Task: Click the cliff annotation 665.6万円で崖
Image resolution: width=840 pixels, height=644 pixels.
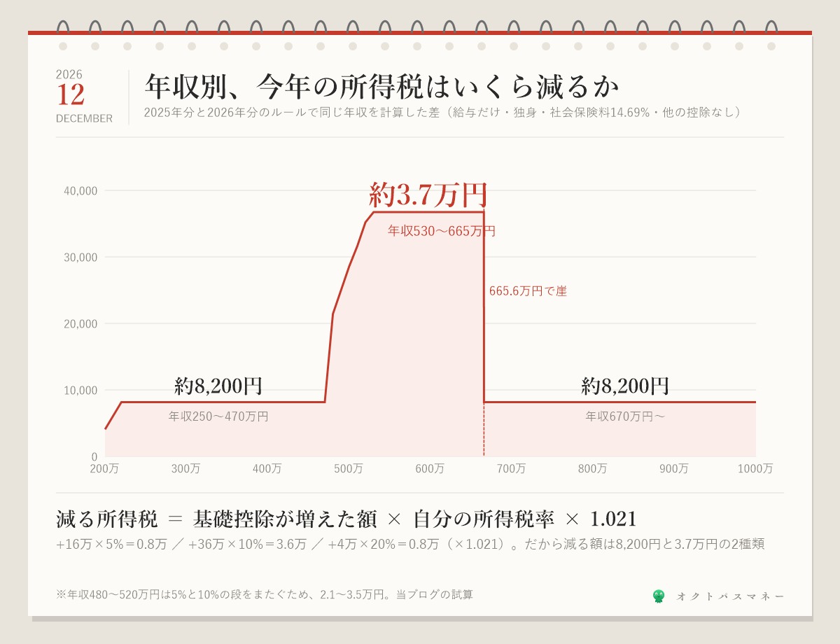Action: [528, 291]
